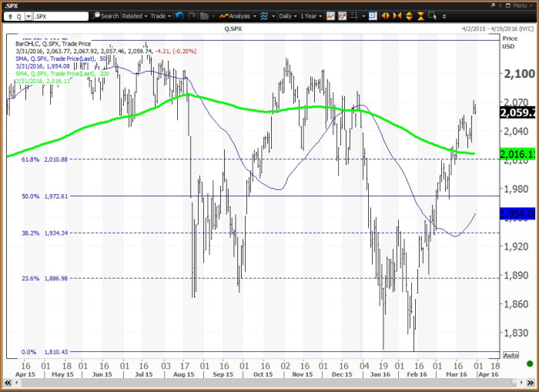
Task: Click the blue presentation window icon
Action: (373, 16)
